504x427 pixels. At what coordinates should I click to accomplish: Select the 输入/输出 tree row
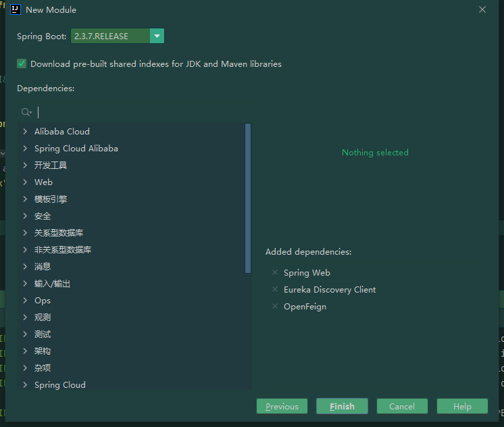131,283
